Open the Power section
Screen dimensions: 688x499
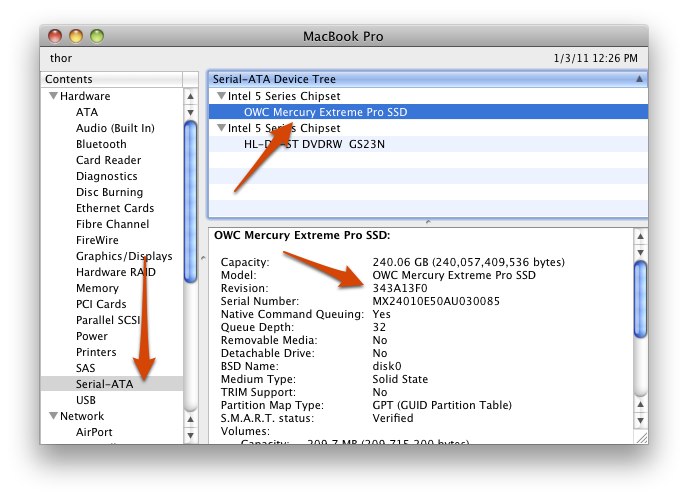click(x=92, y=336)
